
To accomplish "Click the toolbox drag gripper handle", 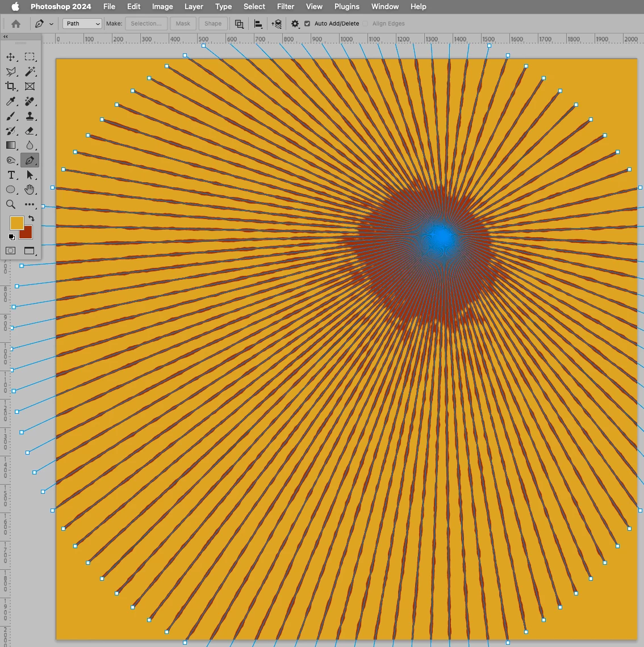I will [20, 43].
